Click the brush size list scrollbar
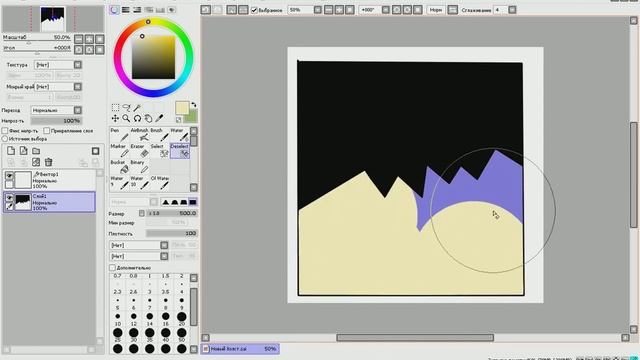This screenshot has width=640, height=360. (194, 307)
